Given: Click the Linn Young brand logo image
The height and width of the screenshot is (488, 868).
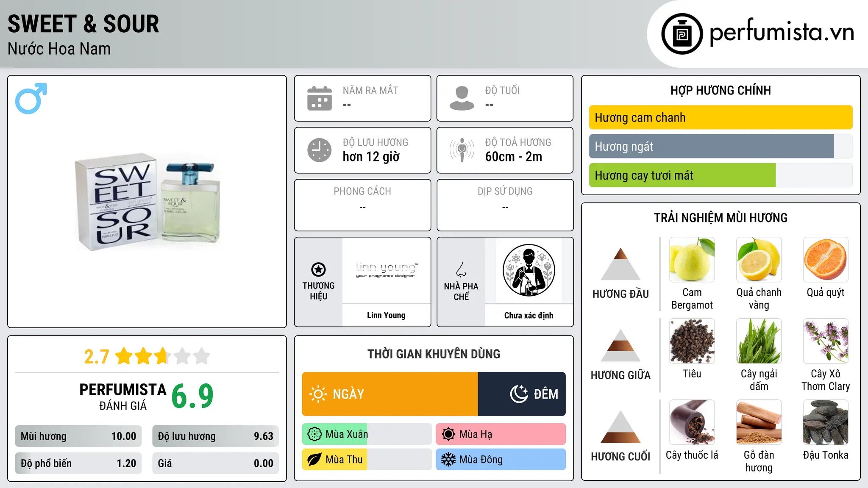Looking at the screenshot, I should pos(386,270).
